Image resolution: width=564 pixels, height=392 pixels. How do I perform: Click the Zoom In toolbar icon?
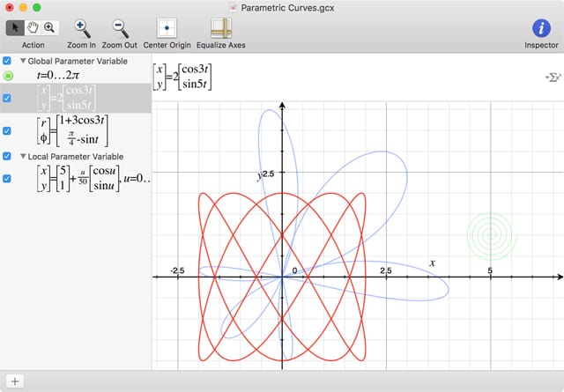[x=81, y=27]
